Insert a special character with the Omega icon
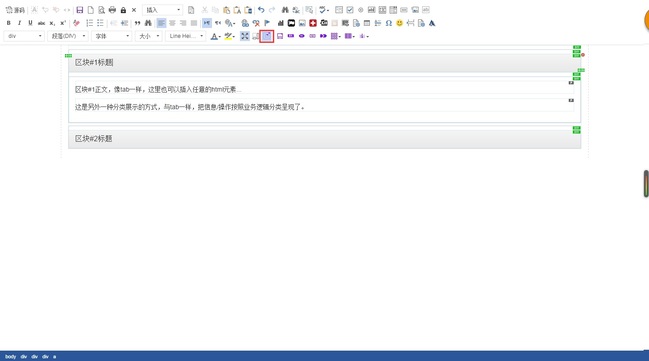Image resolution: width=649 pixels, height=361 pixels. tap(389, 23)
